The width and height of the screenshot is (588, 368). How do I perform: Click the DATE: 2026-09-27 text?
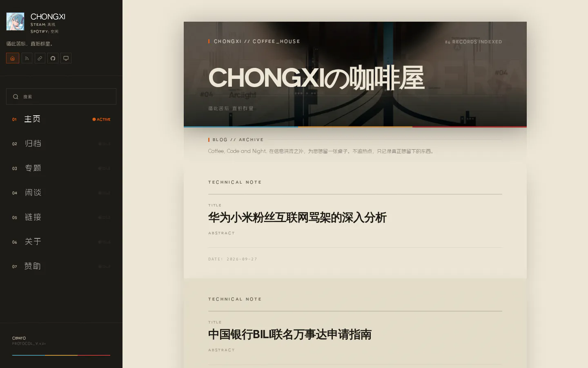[233, 259]
